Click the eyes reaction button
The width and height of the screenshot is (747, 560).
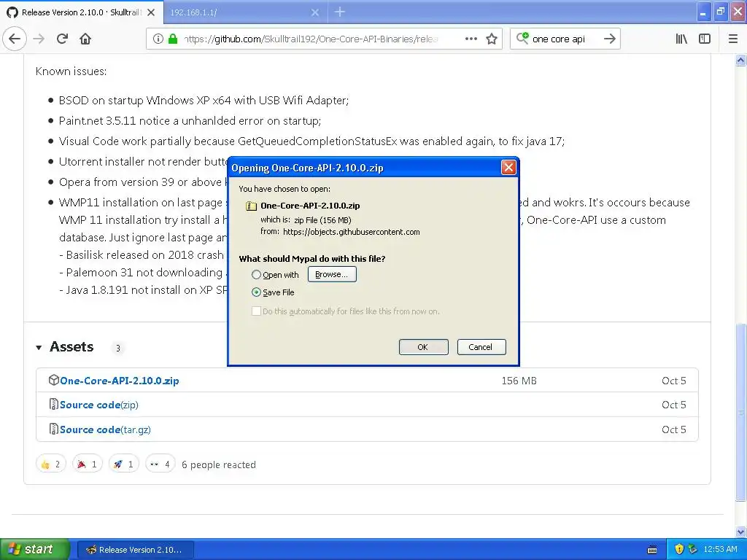click(160, 464)
